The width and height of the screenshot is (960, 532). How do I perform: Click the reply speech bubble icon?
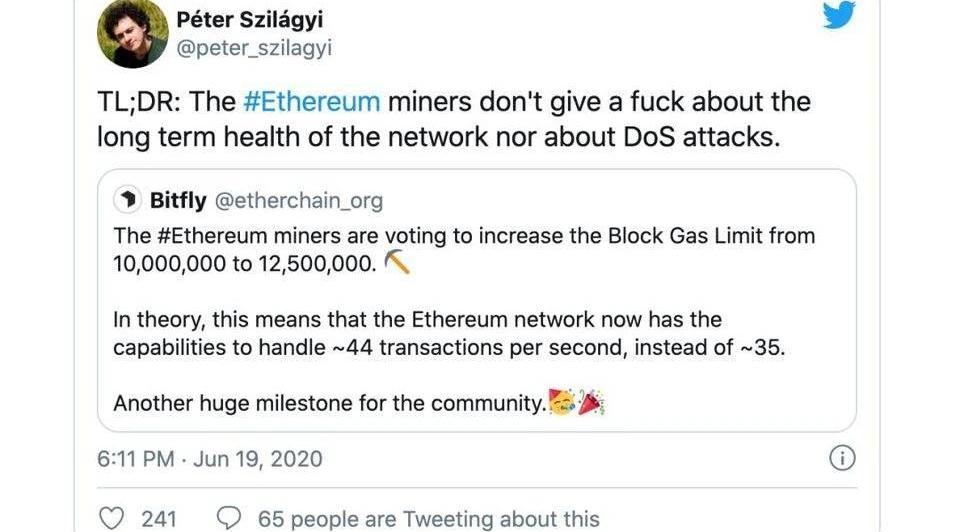(229, 518)
